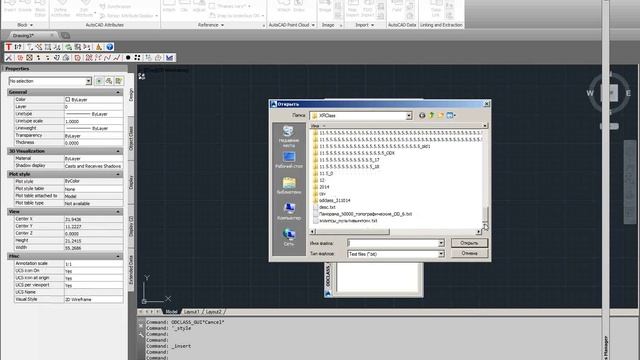Click the E direction on the ViewCube compass
This screenshot has height=360, width=640.
pyautogui.click(x=628, y=93)
